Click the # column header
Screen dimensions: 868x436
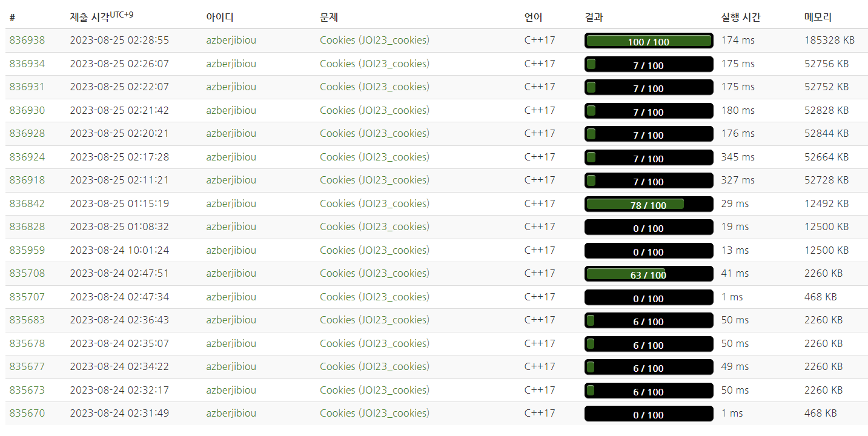click(12, 18)
